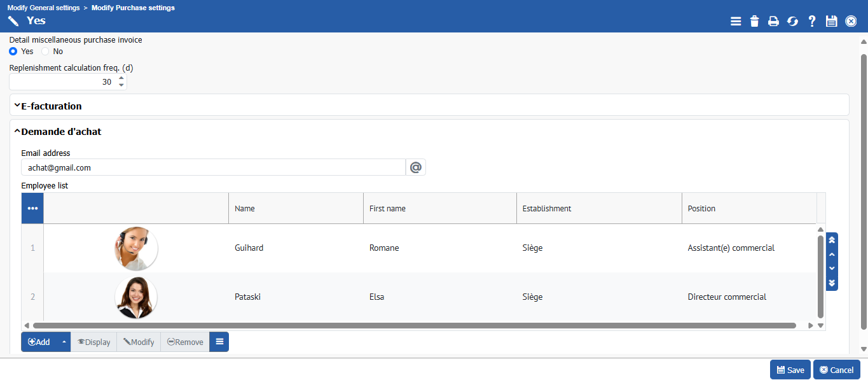This screenshot has height=380, width=868.
Task: Click the Save button at bottom
Action: click(790, 370)
